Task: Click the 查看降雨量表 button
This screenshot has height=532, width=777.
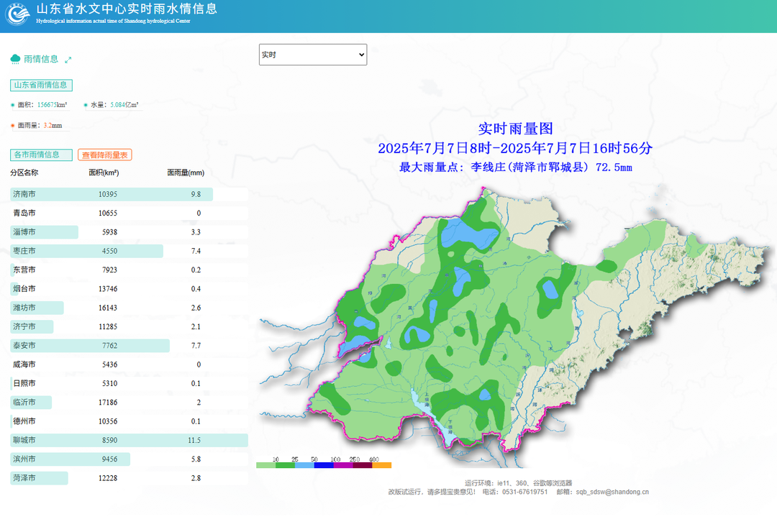Action: [104, 155]
